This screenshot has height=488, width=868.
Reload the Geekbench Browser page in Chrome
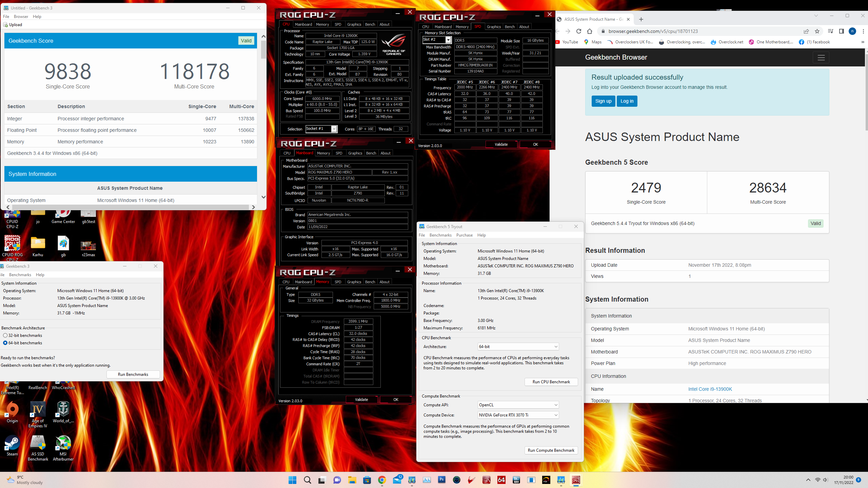pyautogui.click(x=579, y=31)
